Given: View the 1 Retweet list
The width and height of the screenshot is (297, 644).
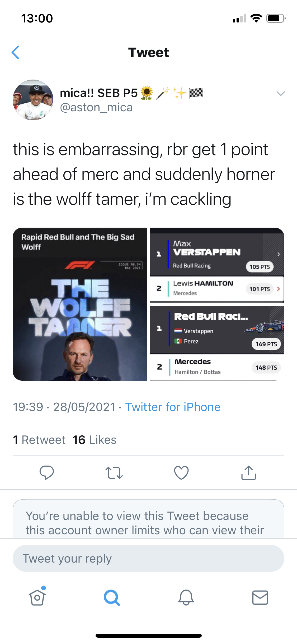Looking at the screenshot, I should (39, 440).
